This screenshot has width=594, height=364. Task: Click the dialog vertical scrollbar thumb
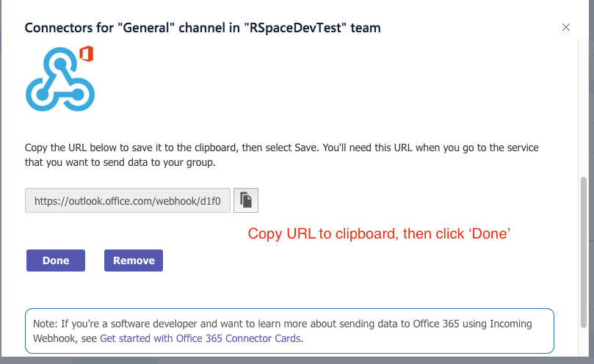point(584,252)
